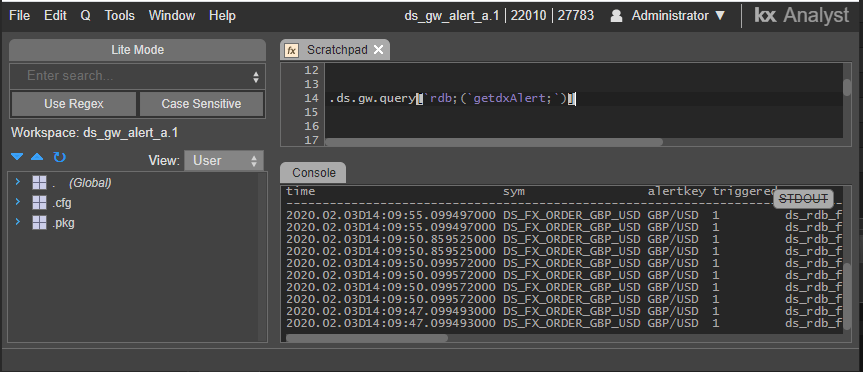Switch to the Console tab
863x372 pixels.
pos(314,173)
